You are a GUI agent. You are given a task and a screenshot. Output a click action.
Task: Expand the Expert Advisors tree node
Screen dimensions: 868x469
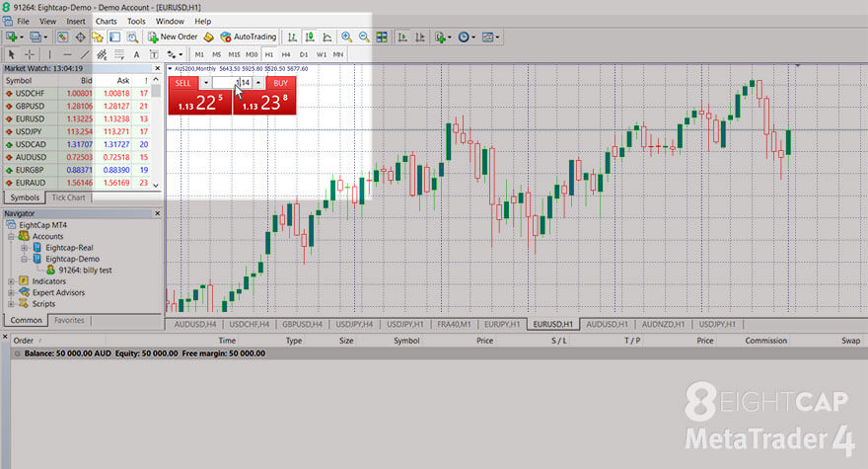[11, 292]
